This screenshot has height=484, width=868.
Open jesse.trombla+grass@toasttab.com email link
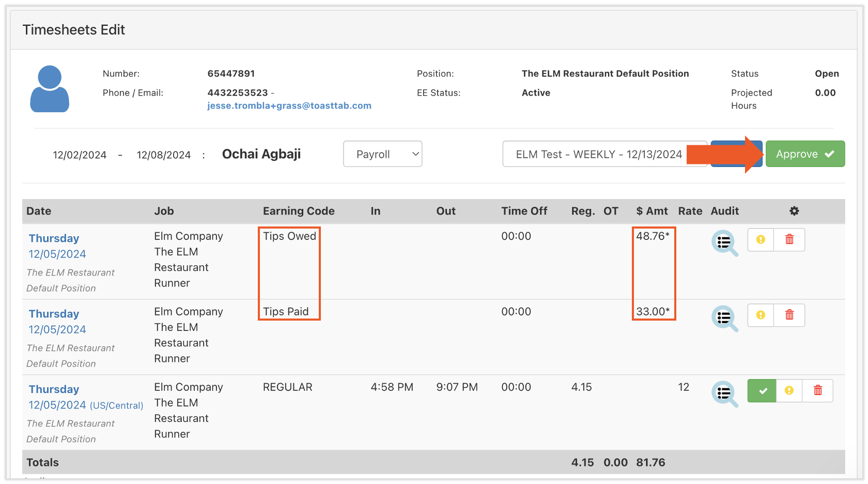coord(289,105)
